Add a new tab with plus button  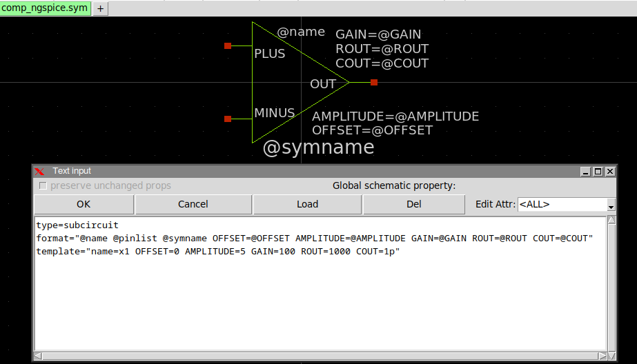tap(100, 8)
